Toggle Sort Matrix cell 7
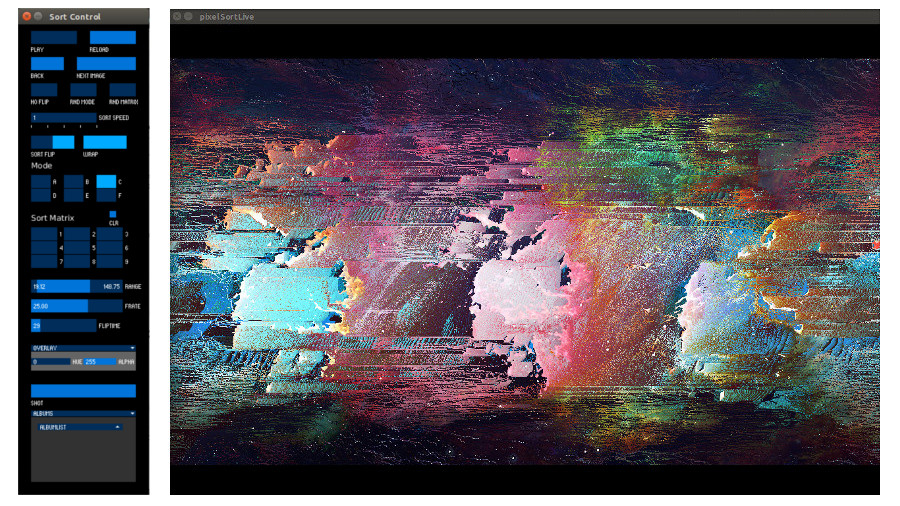This screenshot has width=900, height=506. pos(44,262)
